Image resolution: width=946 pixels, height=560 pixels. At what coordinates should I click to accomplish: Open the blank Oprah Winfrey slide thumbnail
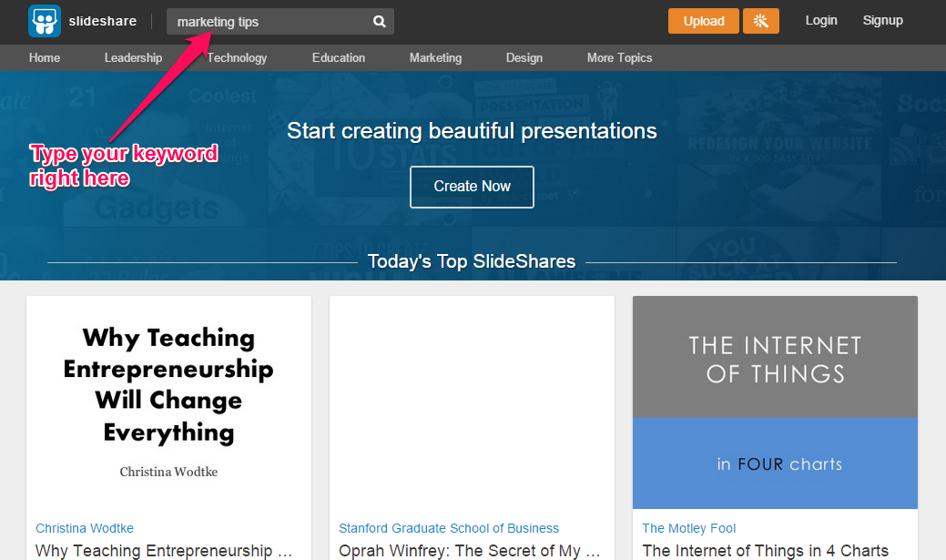(472, 402)
